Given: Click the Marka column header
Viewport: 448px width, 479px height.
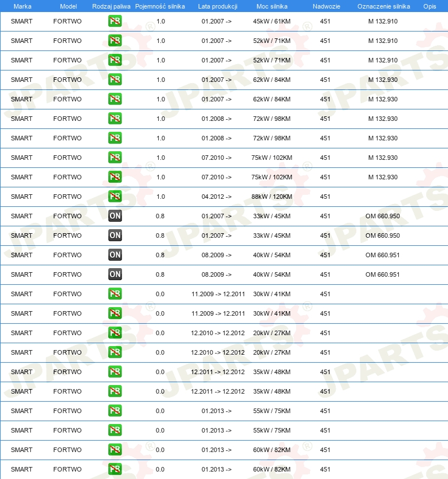Looking at the screenshot, I should coord(22,6).
